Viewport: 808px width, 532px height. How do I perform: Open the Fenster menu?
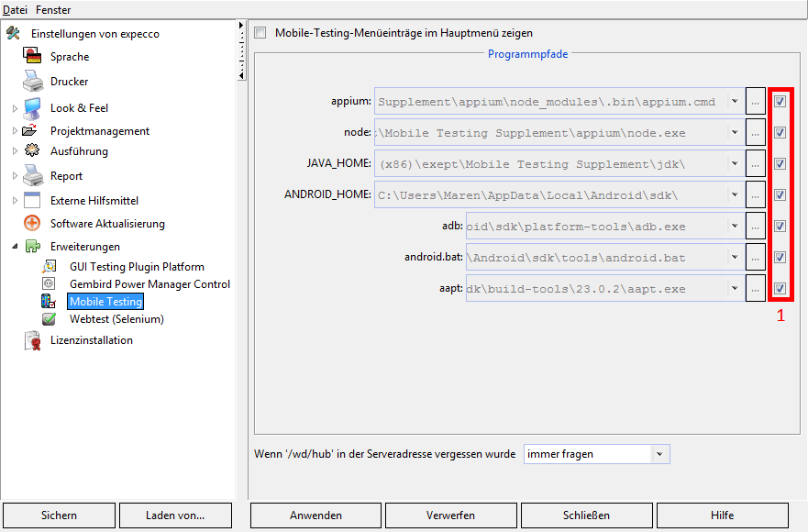pyautogui.click(x=53, y=9)
